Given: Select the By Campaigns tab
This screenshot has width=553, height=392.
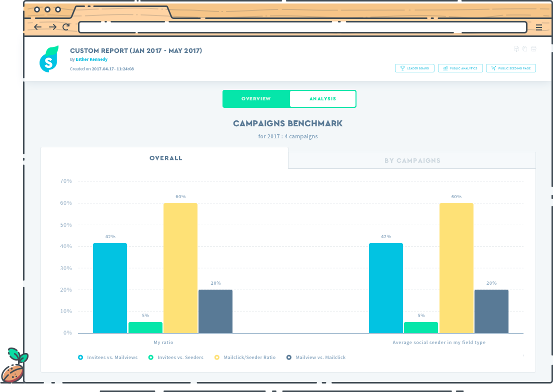Looking at the screenshot, I should click(412, 161).
